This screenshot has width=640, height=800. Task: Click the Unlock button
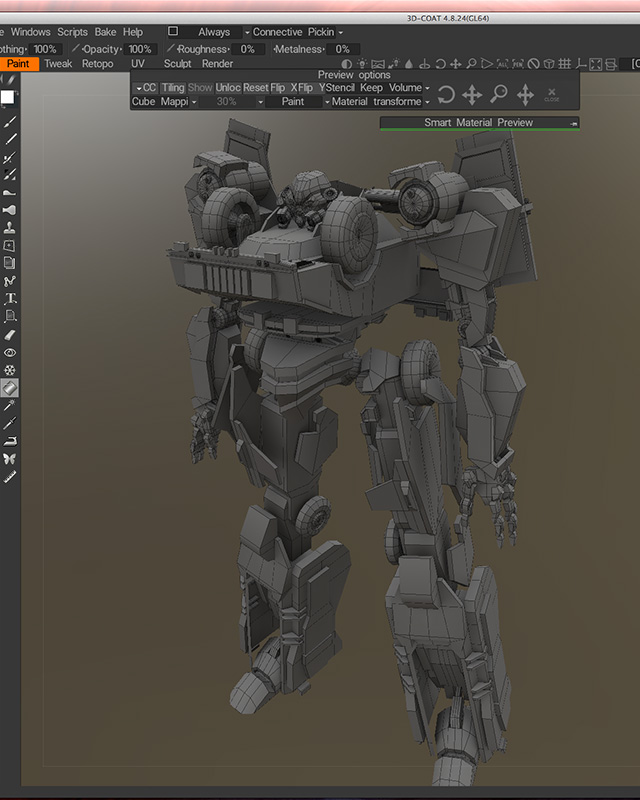(228, 88)
